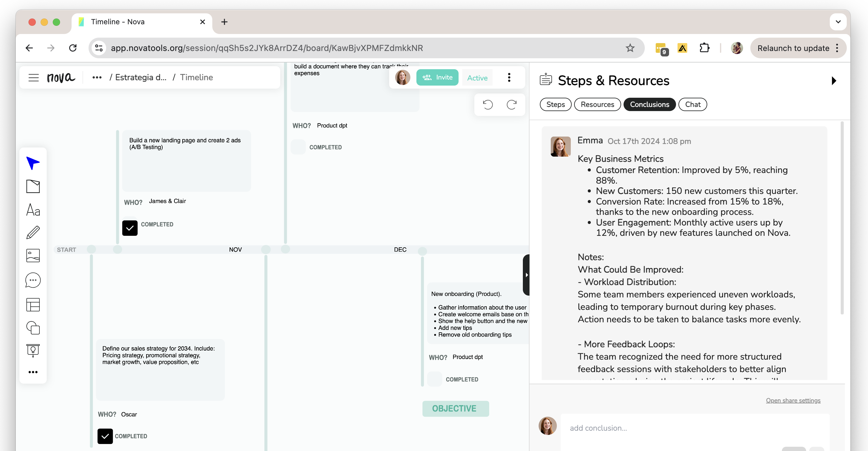Uncheck COMPLETED for James & Clair task

pyautogui.click(x=130, y=228)
